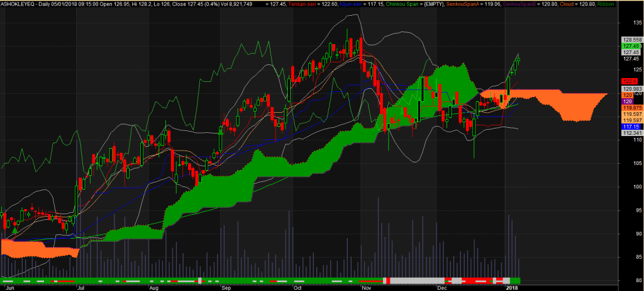The width and height of the screenshot is (644, 291).
Task: Select the grey 112.341 lower band tag
Action: pyautogui.click(x=631, y=133)
